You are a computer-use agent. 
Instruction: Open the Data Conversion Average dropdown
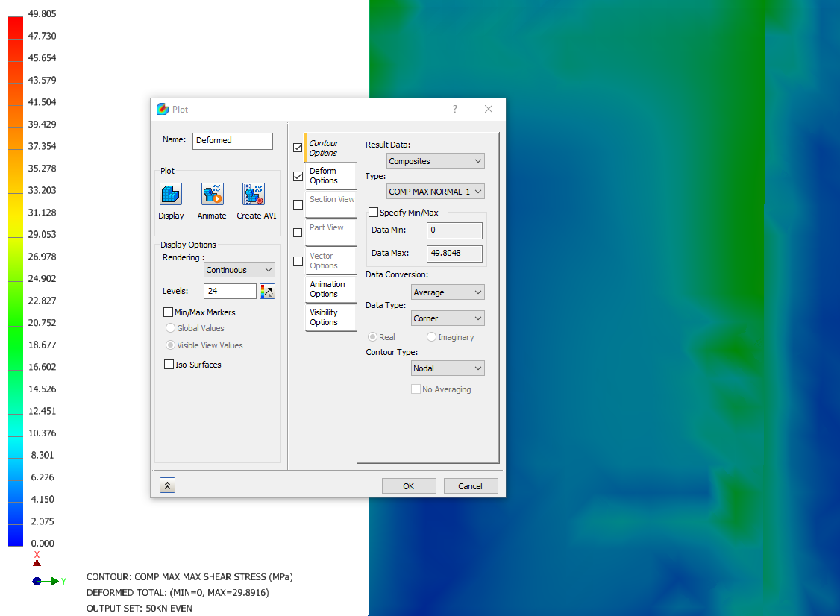coord(448,292)
